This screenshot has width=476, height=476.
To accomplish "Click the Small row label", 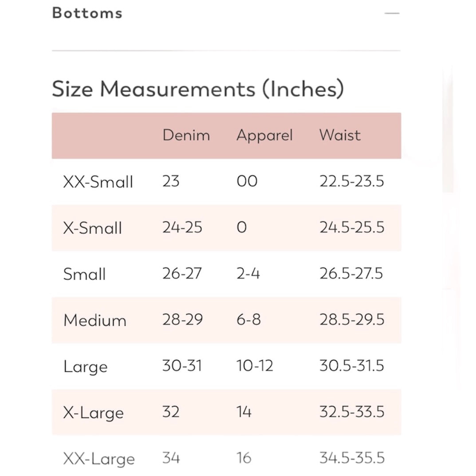I will coord(84,274).
